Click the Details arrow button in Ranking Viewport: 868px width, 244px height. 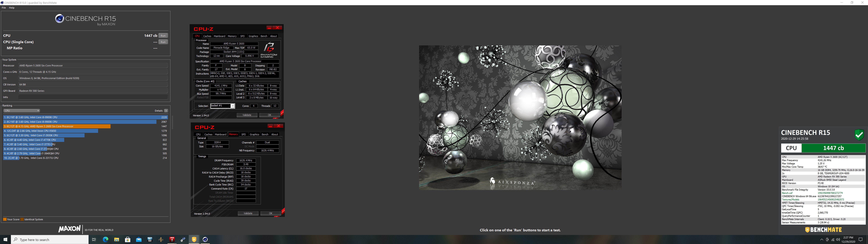166,111
